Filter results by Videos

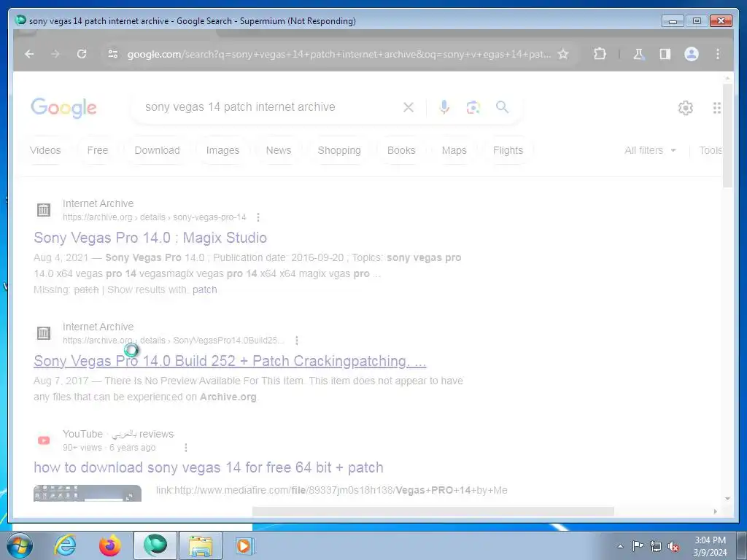tap(45, 150)
